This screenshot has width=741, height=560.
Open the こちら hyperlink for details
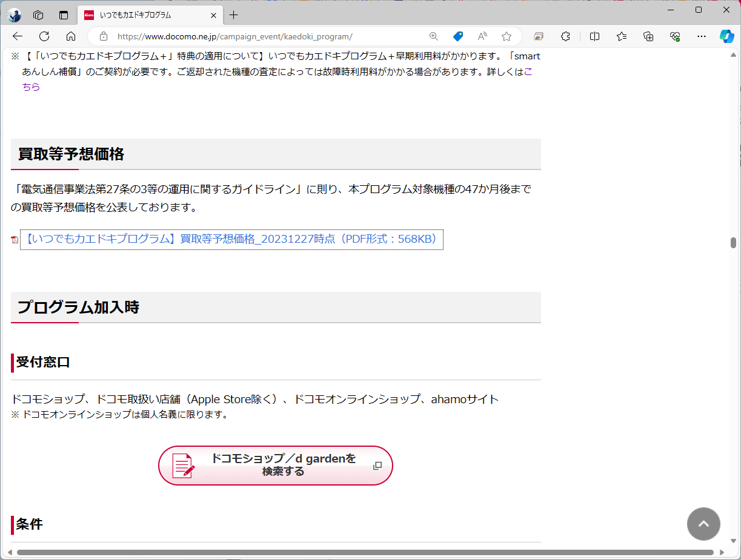tap(31, 87)
